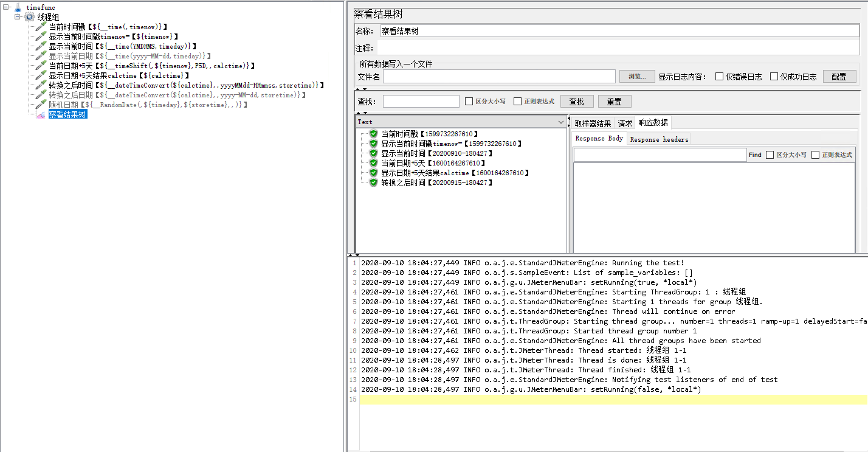The image size is (868, 452).
Task: Open the Response headers tab
Action: [x=659, y=139]
